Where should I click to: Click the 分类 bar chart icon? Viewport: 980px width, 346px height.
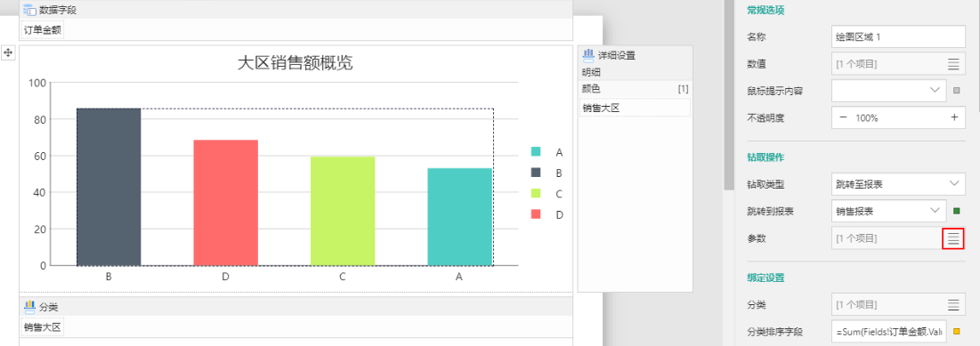[x=29, y=306]
